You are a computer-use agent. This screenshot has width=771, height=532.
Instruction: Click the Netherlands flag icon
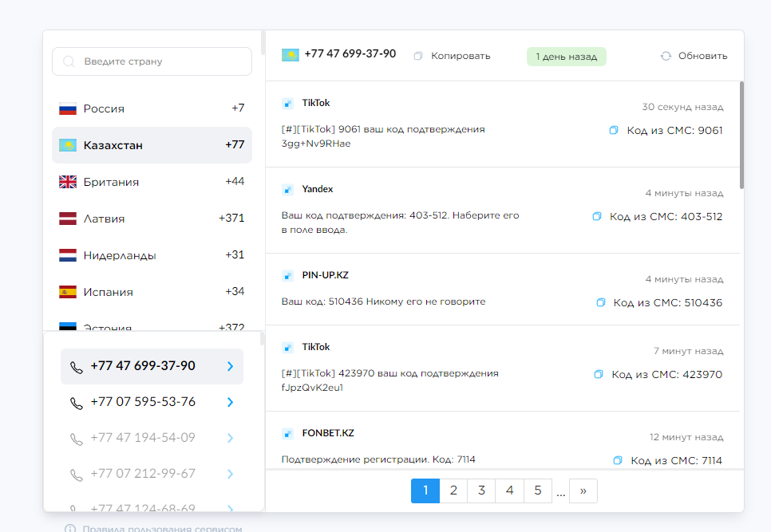tap(68, 255)
